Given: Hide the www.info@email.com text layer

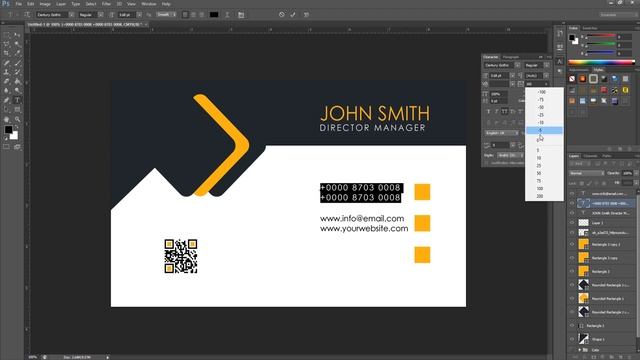Looking at the screenshot, I should click(x=572, y=193).
